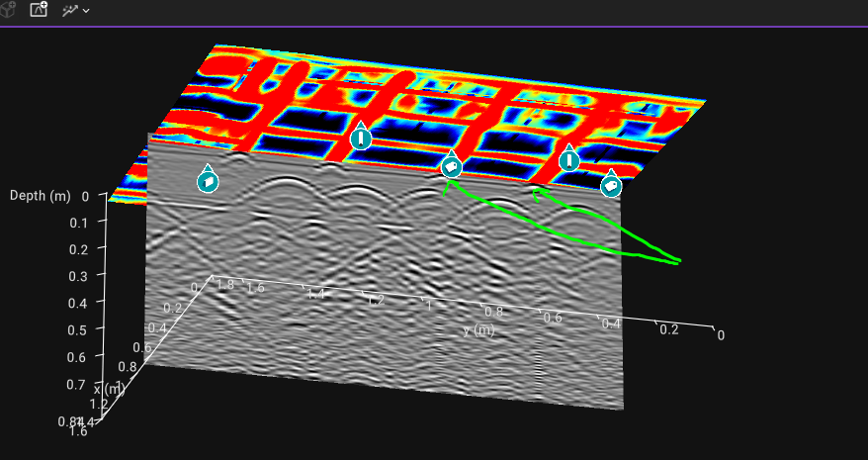Select the vertical bar marker near y 0.6
Image resolution: width=868 pixels, height=460 pixels.
click(x=569, y=158)
